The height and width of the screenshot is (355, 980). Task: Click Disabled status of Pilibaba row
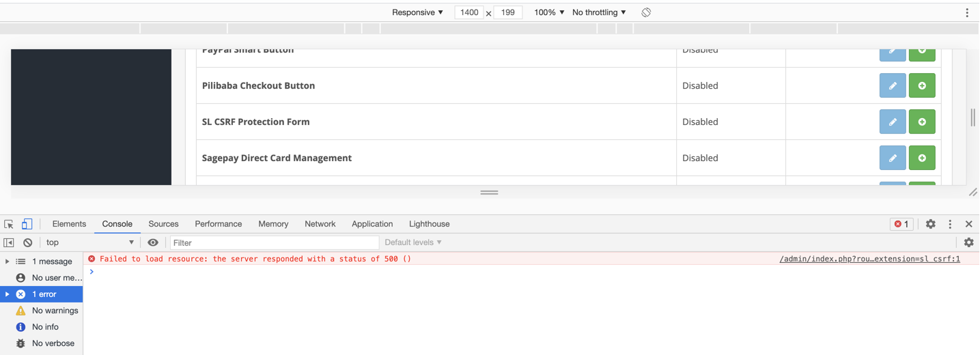click(700, 86)
